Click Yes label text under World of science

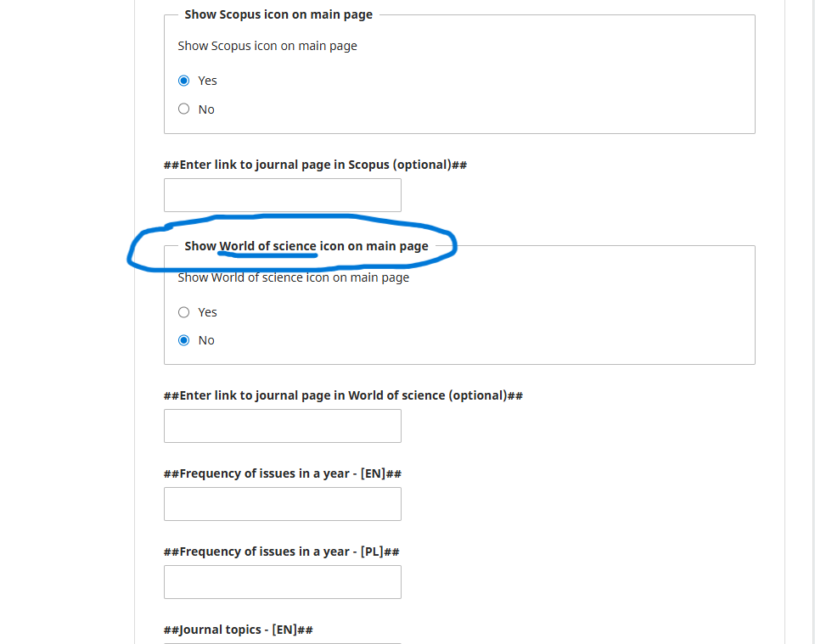(208, 312)
